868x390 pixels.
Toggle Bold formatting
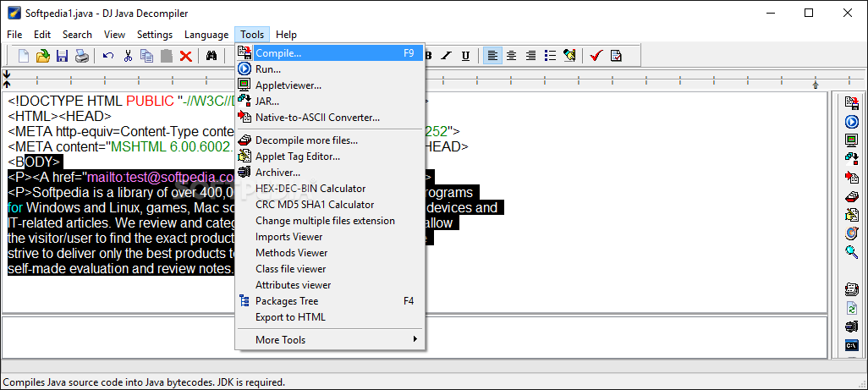[x=429, y=56]
